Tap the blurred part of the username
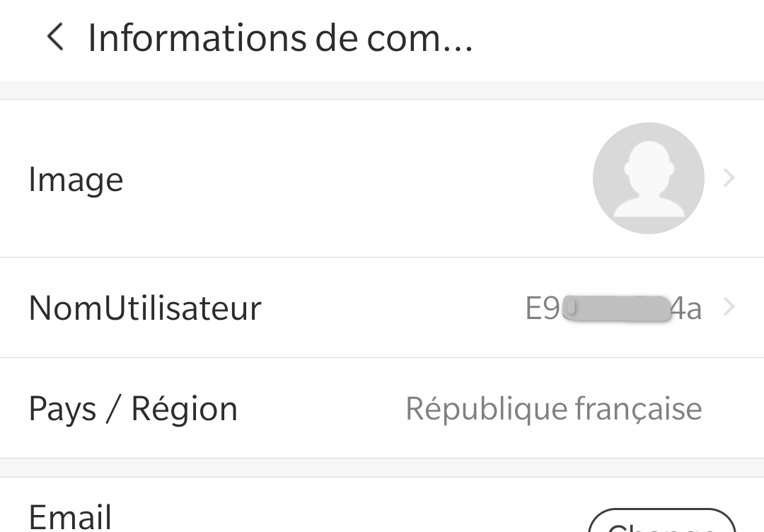Screen dimensions: 764x532 tap(619, 309)
